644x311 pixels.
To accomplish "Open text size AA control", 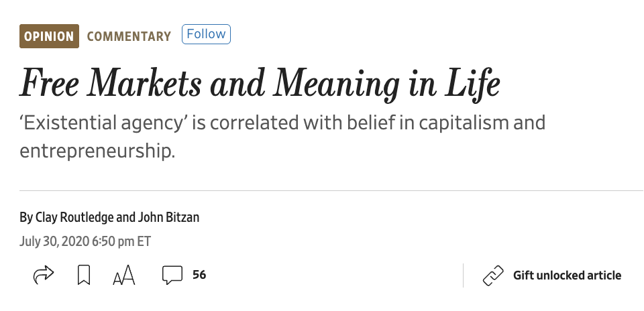I will [x=123, y=275].
